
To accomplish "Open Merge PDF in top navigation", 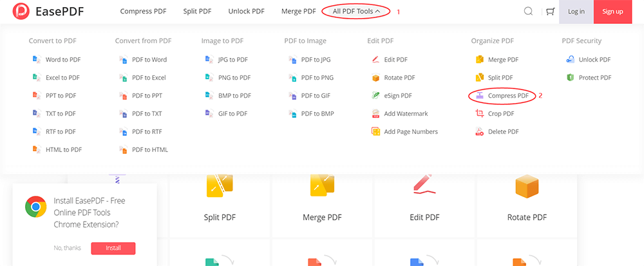I will 298,12.
